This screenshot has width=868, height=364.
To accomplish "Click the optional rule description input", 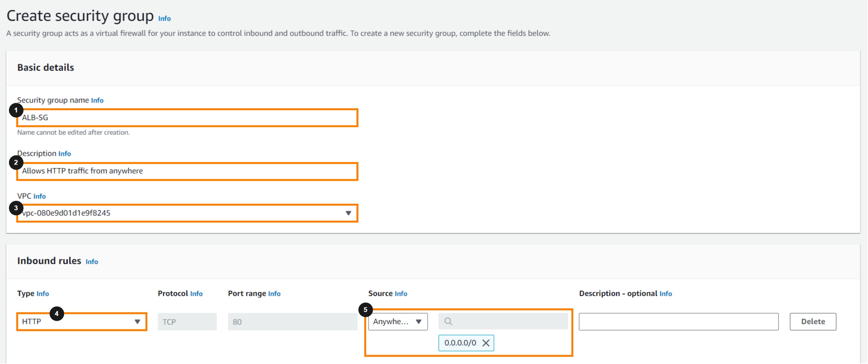I will 678,321.
